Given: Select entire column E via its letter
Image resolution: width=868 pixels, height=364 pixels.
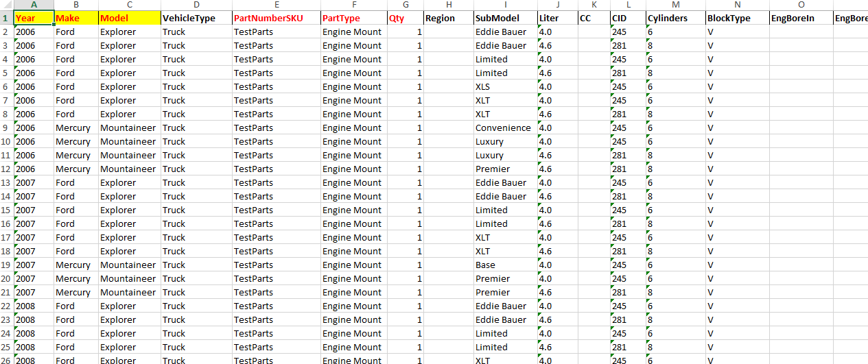Looking at the screenshot, I should [x=277, y=5].
